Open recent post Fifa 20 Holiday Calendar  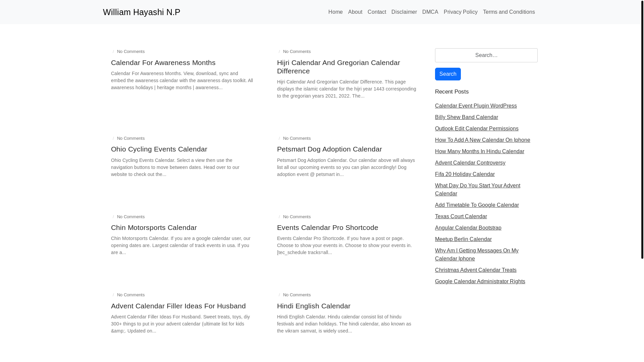(465, 174)
